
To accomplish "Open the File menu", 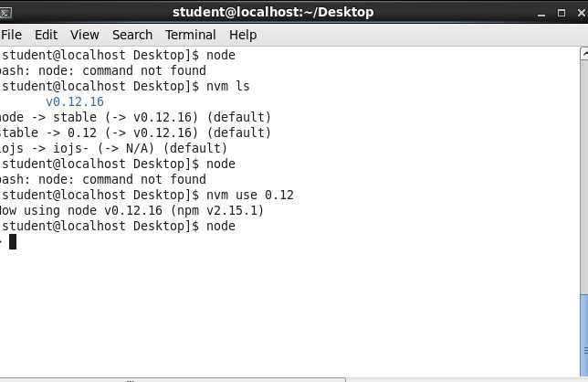I will [11, 35].
